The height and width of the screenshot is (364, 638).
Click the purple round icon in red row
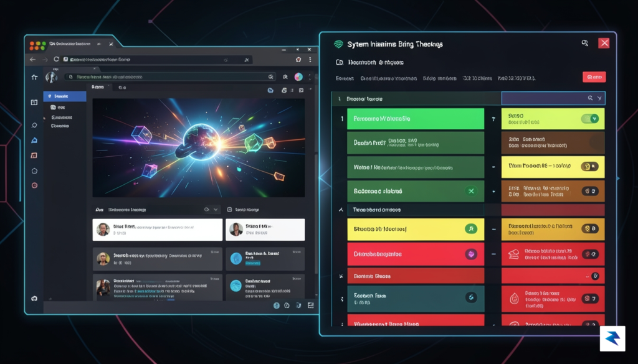[x=471, y=254]
